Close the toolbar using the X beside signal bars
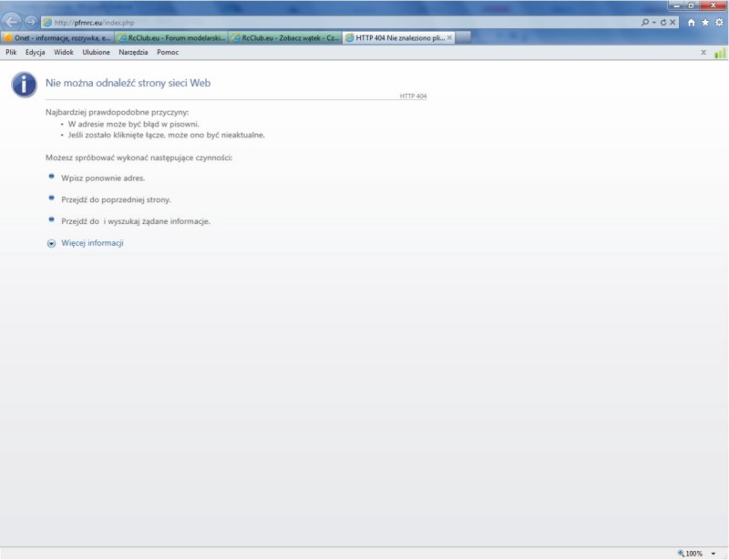Image resolution: width=729 pixels, height=560 pixels. (703, 53)
